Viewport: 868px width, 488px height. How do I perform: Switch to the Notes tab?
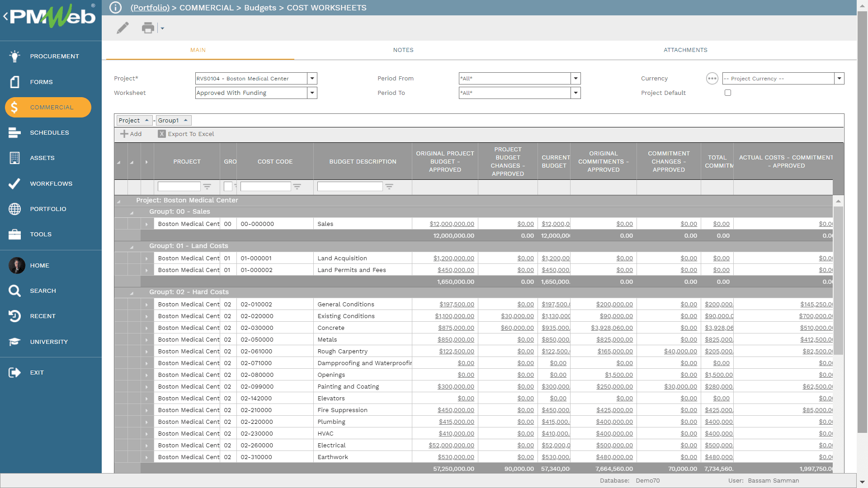(403, 50)
